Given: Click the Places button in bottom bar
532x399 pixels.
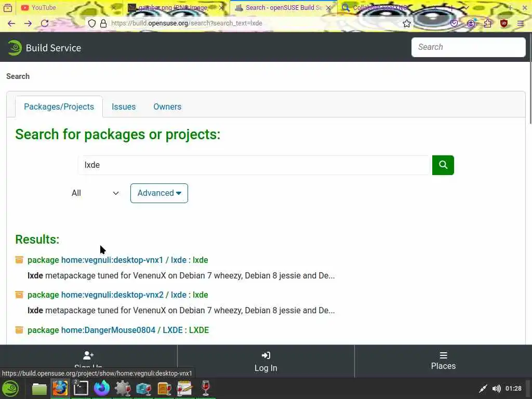Looking at the screenshot, I should [443, 361].
